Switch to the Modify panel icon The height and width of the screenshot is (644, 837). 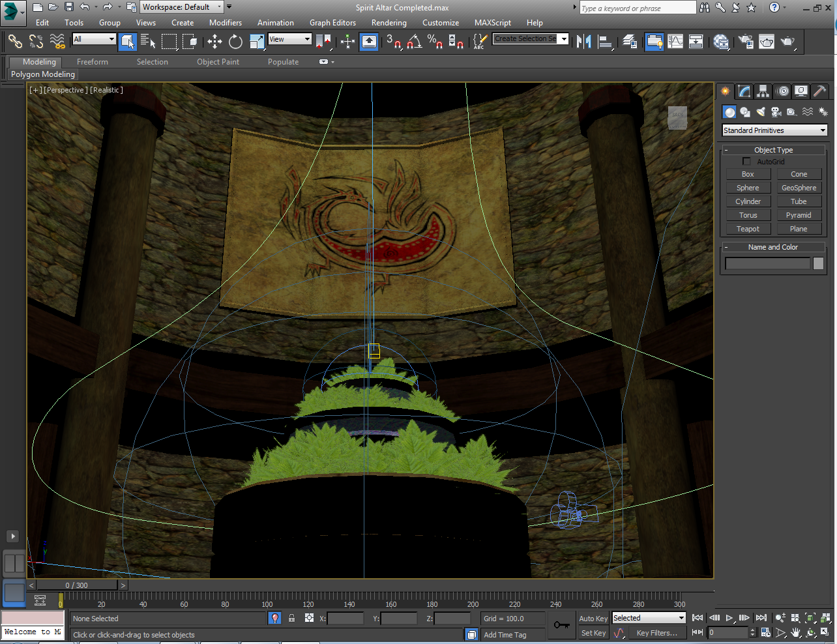(x=743, y=91)
